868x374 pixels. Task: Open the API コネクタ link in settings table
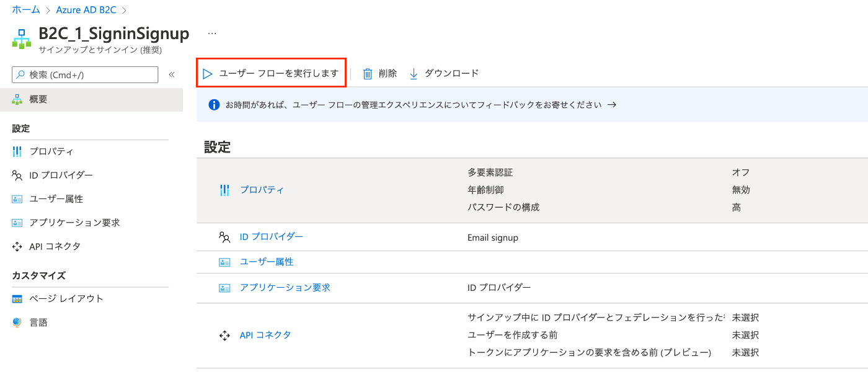[x=265, y=336]
